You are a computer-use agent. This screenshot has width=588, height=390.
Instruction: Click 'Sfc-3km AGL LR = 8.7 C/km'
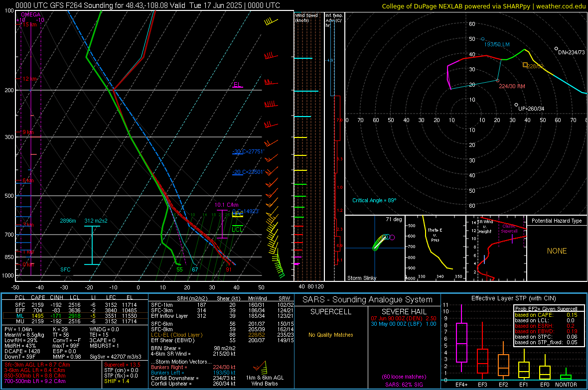point(37,365)
